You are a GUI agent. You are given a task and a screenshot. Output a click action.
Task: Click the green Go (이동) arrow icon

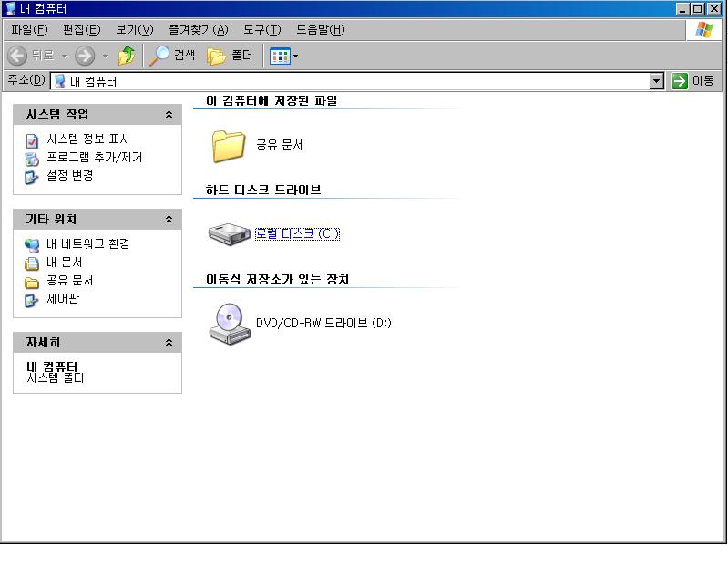click(x=679, y=81)
